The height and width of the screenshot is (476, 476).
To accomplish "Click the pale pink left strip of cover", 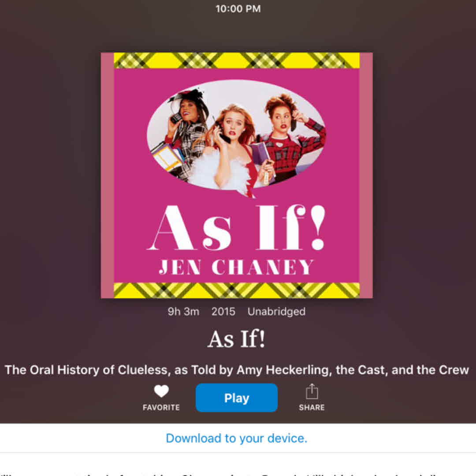I will (108, 175).
